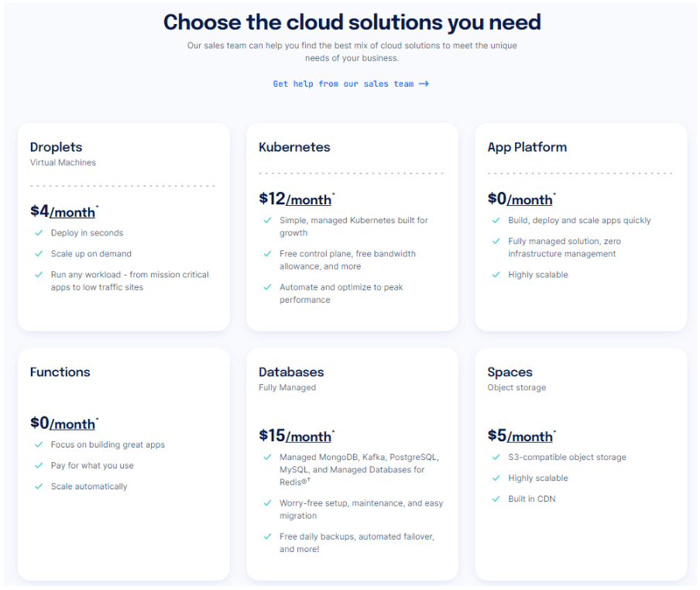Click 'Automate and optimize to peak performance' text
700x590 pixels.
pyautogui.click(x=341, y=293)
